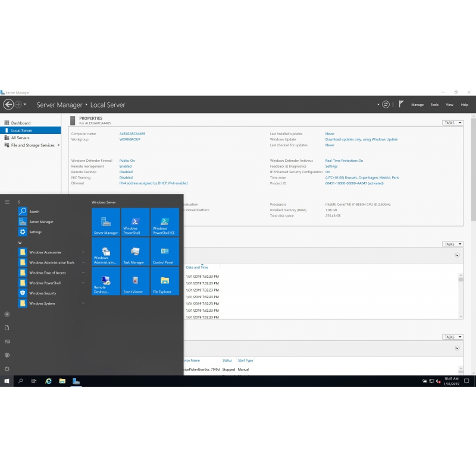Open the Tools menu

point(434,105)
